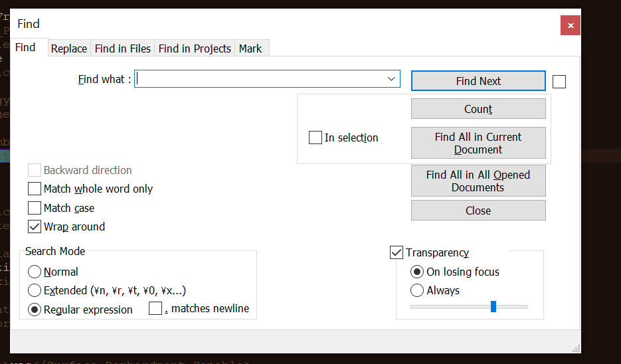Click the Count button
The image size is (621, 364).
pyautogui.click(x=478, y=109)
